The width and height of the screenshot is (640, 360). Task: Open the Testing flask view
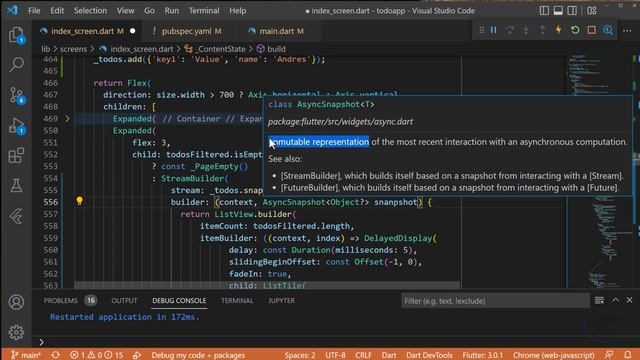coord(16,185)
